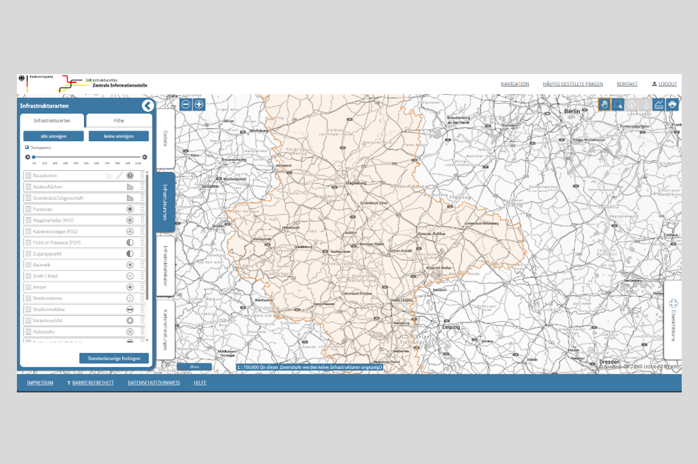Open the Navigation menu item

(514, 84)
